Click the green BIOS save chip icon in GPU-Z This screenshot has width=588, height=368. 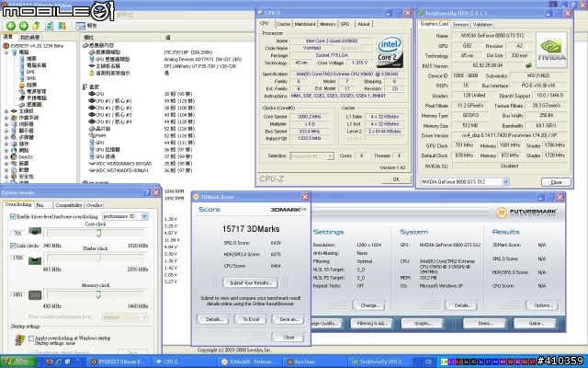click(529, 65)
